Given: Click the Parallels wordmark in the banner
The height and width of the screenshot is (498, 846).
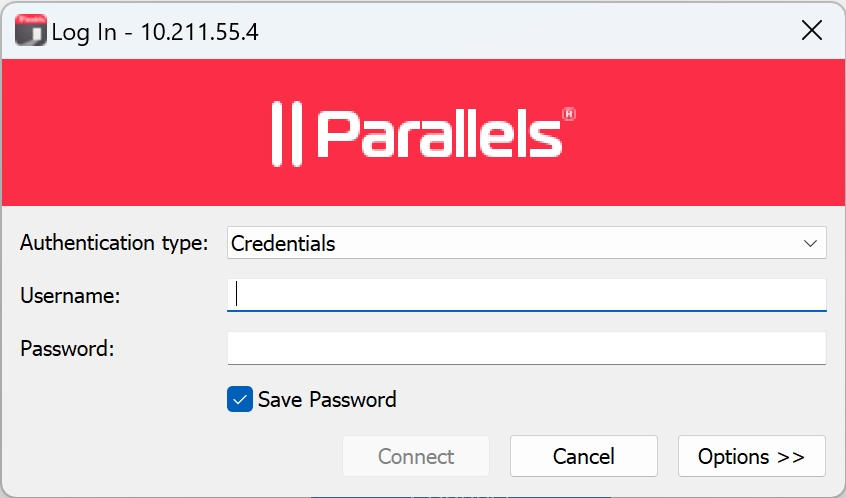Looking at the screenshot, I should point(438,134).
